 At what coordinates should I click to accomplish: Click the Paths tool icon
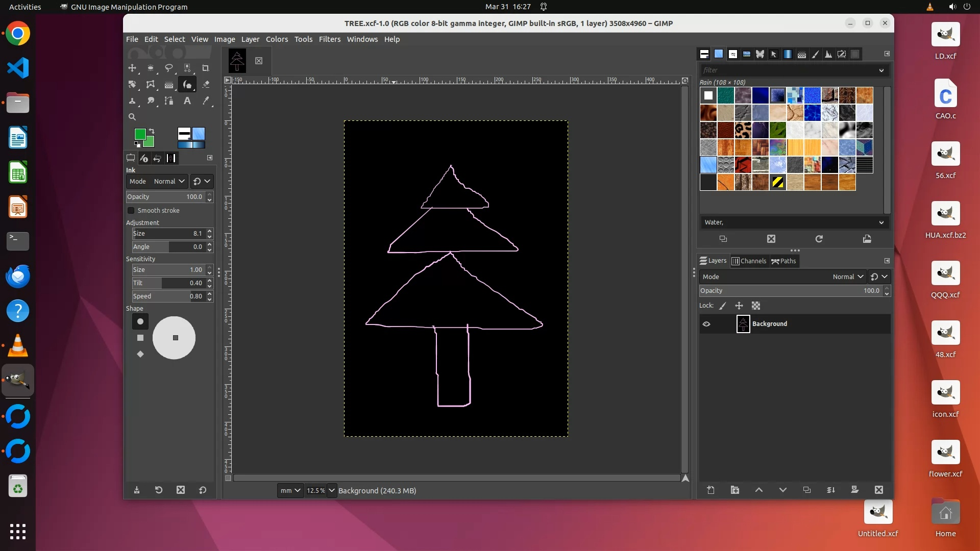(169, 101)
